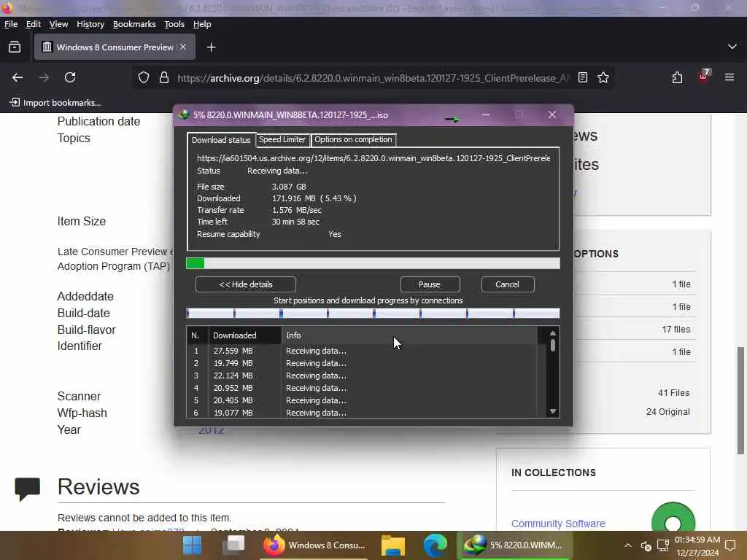Switch to the Download status tab

click(221, 140)
